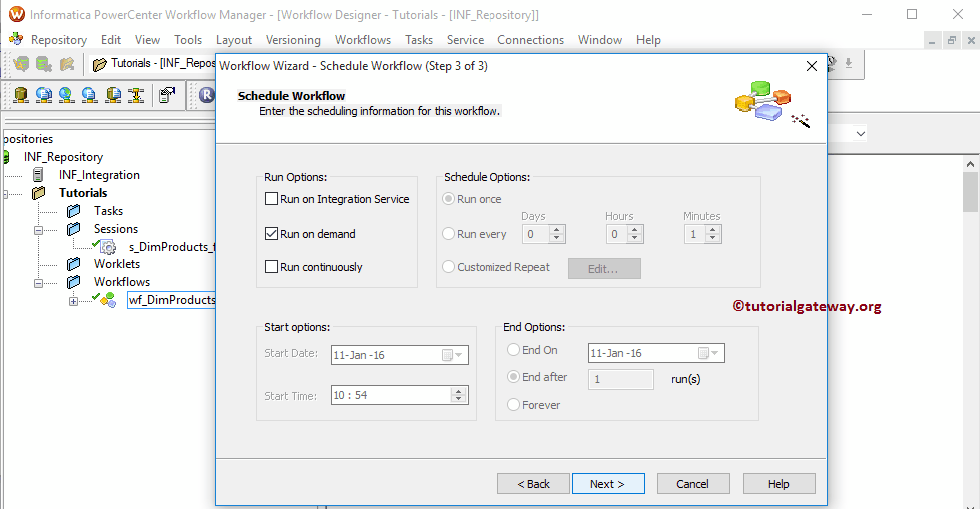Select the INF_Repository tree item
Viewport: 980px width, 509px height.
63,157
